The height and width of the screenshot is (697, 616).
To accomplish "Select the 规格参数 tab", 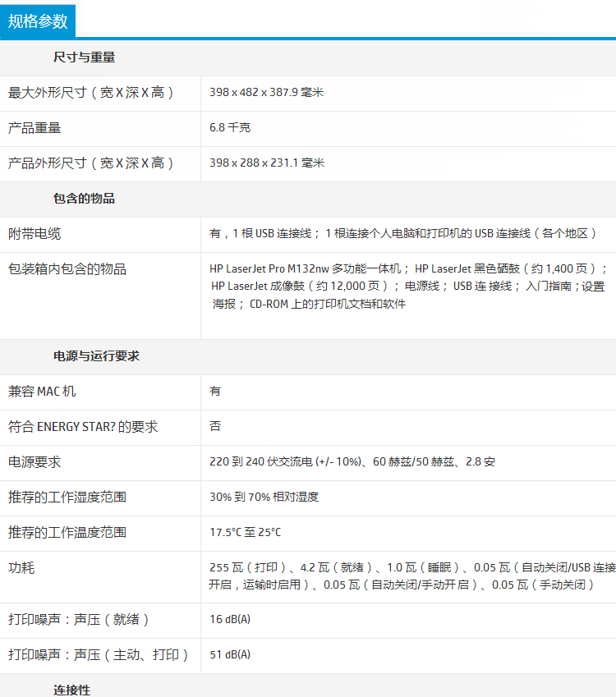I will 38,21.
